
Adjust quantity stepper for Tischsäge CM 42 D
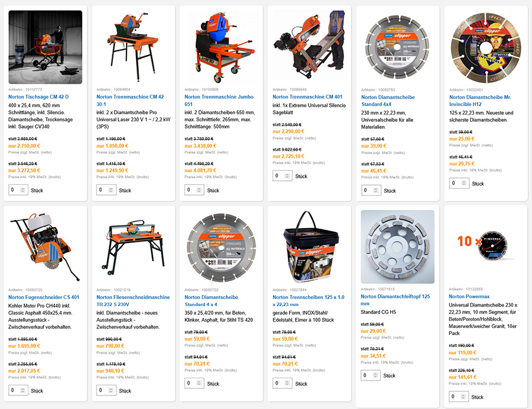[x=22, y=190]
